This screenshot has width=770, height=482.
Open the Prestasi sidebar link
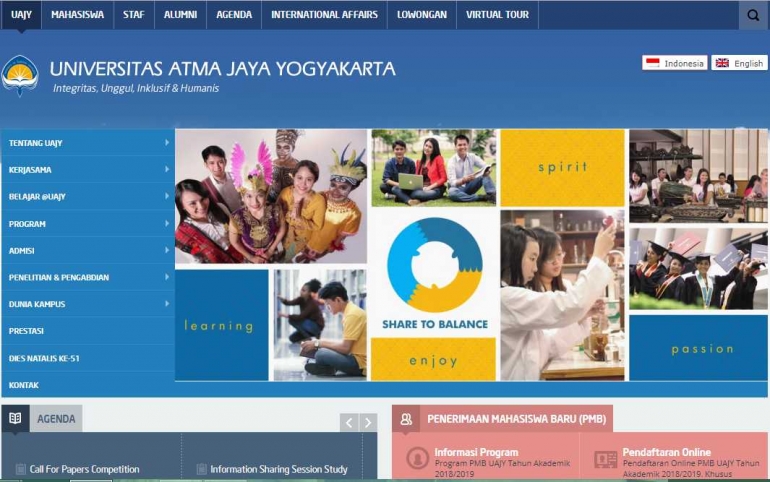pos(88,331)
